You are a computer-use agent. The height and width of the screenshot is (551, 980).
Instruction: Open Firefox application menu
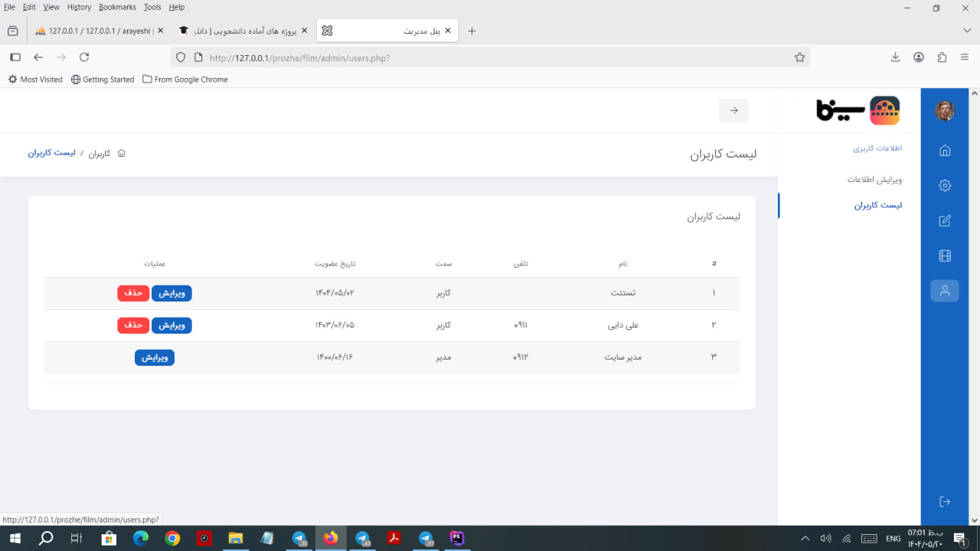(x=965, y=57)
